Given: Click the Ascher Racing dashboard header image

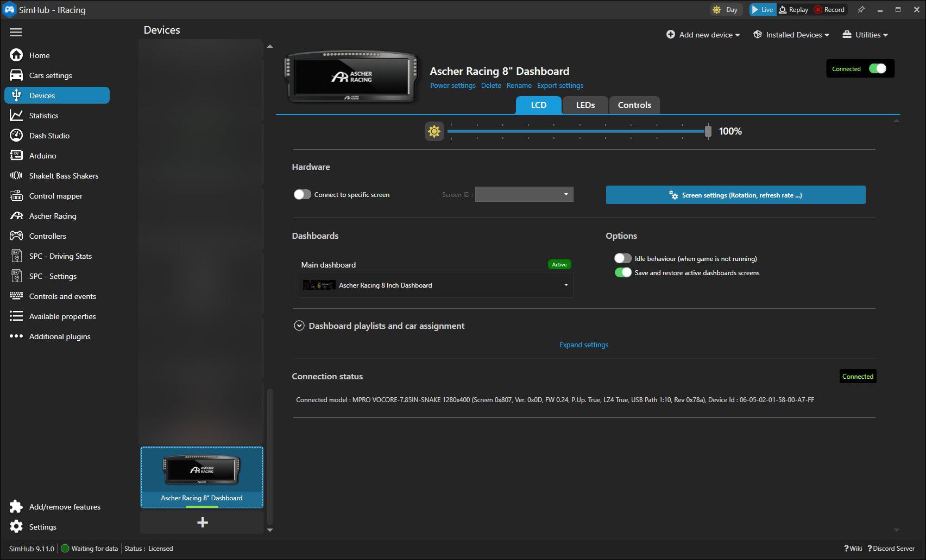Looking at the screenshot, I should (x=352, y=77).
